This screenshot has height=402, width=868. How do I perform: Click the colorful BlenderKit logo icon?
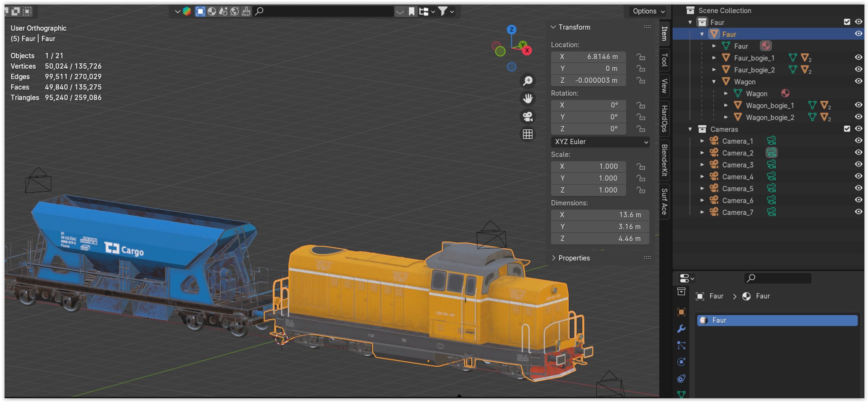coord(187,11)
